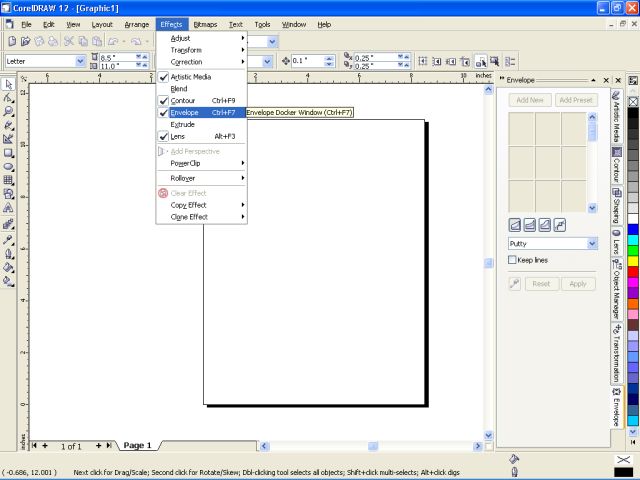Screen dimensions: 640x480
Task: Choose Blend in the Effects menu
Action: click(202, 89)
